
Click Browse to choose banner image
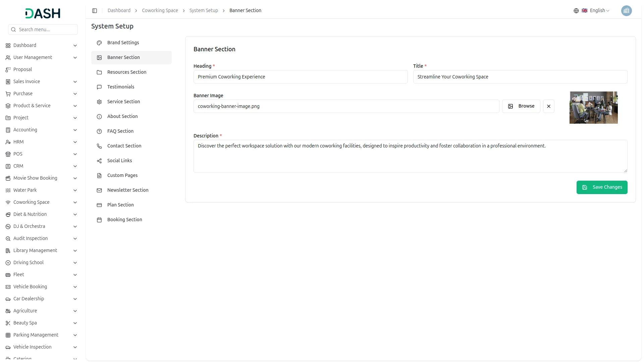521,106
